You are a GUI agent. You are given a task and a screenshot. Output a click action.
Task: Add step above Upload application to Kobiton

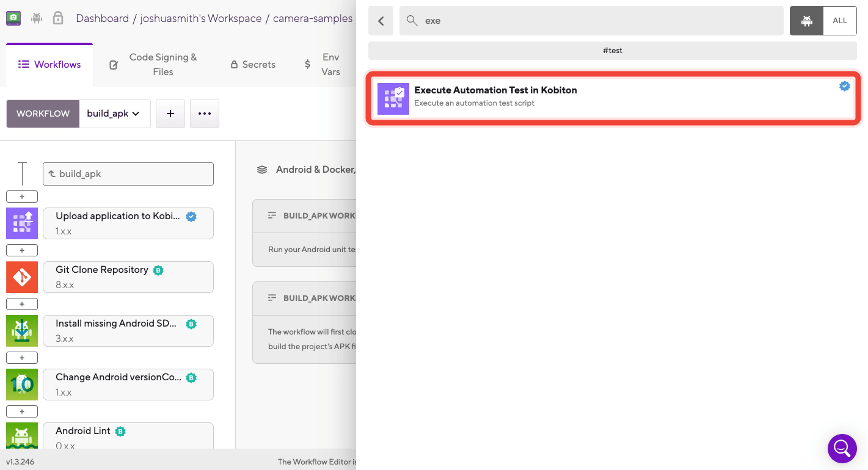22,197
